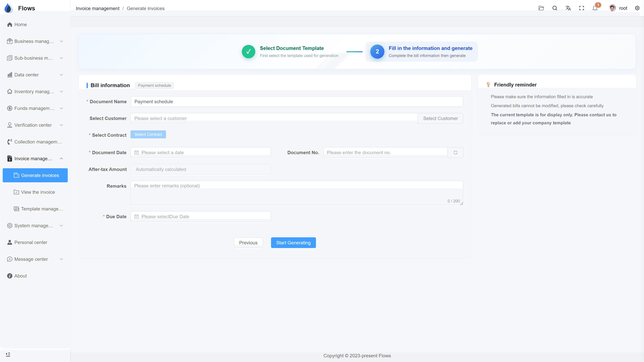Open Template management menu item
Image resolution: width=644 pixels, height=362 pixels.
35,209
